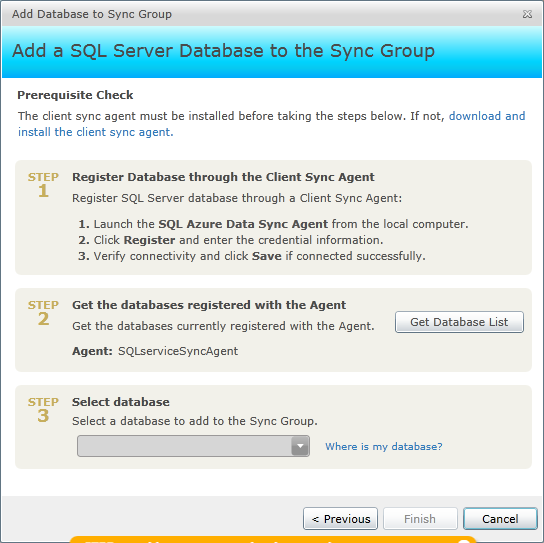Open the Where is my database? link
The height and width of the screenshot is (543, 544).
click(x=383, y=446)
